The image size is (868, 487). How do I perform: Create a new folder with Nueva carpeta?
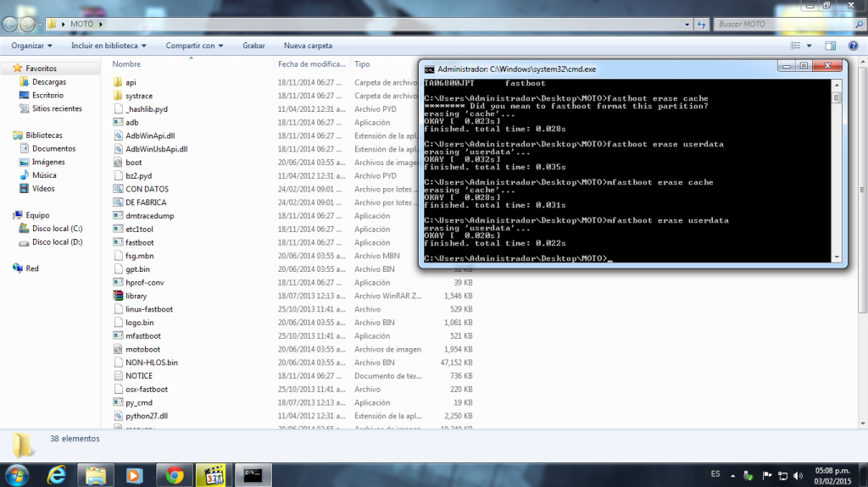pos(308,46)
